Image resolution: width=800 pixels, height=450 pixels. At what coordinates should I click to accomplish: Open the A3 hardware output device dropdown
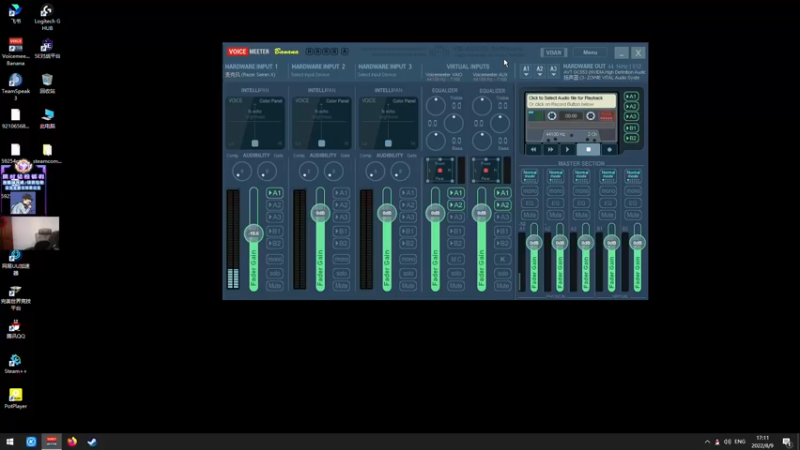[554, 71]
